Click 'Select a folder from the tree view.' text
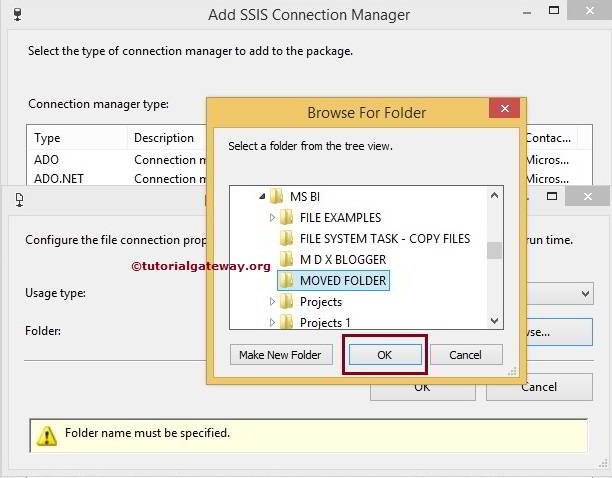The image size is (612, 478). pyautogui.click(x=310, y=146)
